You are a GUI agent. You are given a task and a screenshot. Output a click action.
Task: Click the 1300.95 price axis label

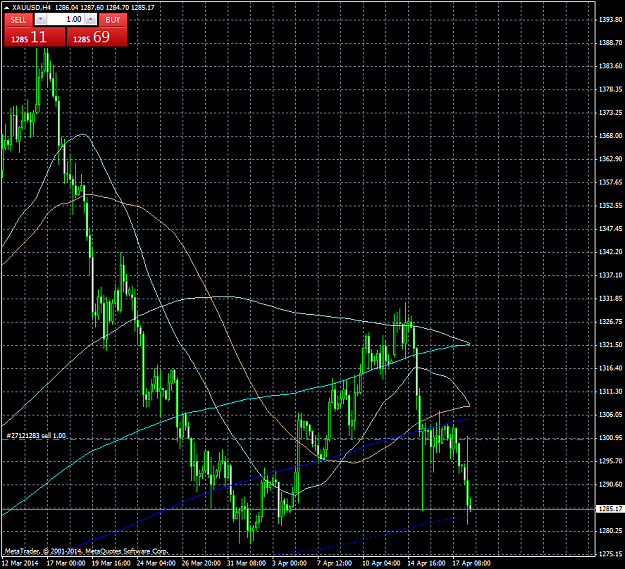pos(611,438)
